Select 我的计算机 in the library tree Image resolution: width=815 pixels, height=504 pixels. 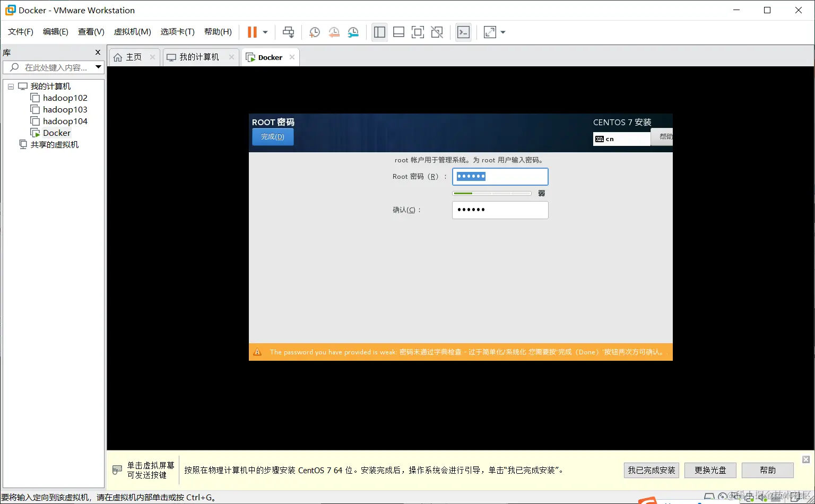click(50, 86)
